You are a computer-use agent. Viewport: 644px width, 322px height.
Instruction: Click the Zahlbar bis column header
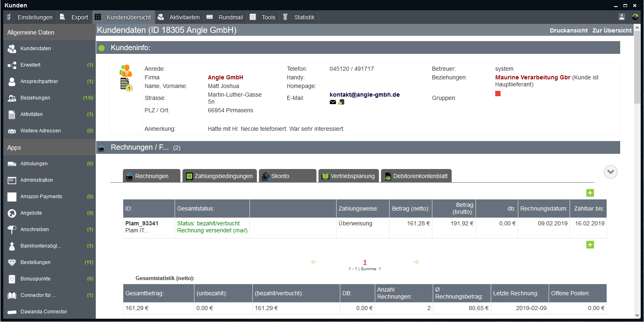(x=589, y=209)
